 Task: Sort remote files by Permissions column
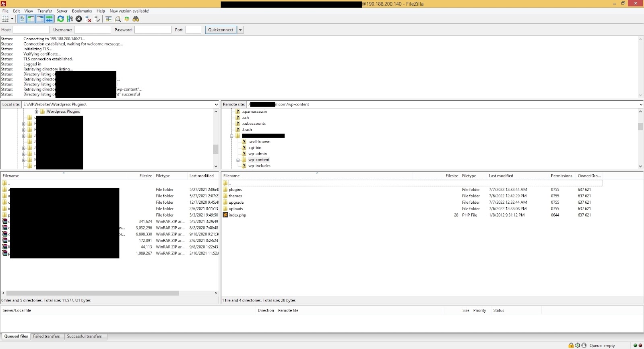click(562, 176)
